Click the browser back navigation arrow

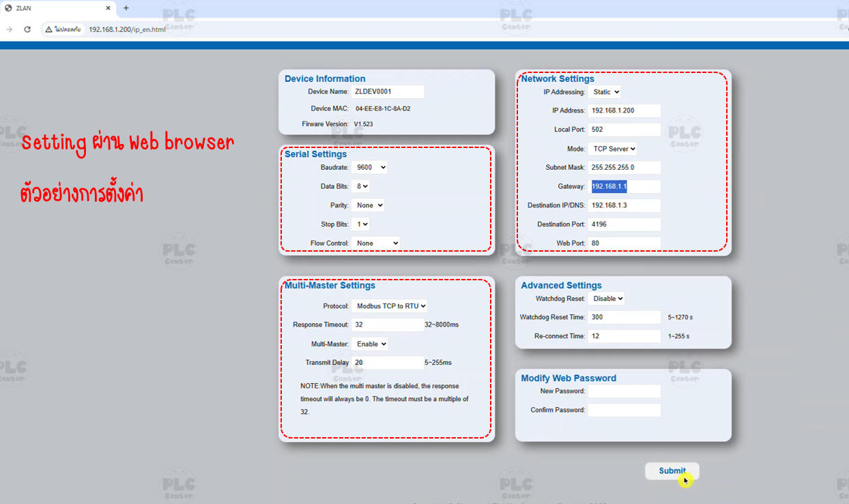tap(9, 29)
